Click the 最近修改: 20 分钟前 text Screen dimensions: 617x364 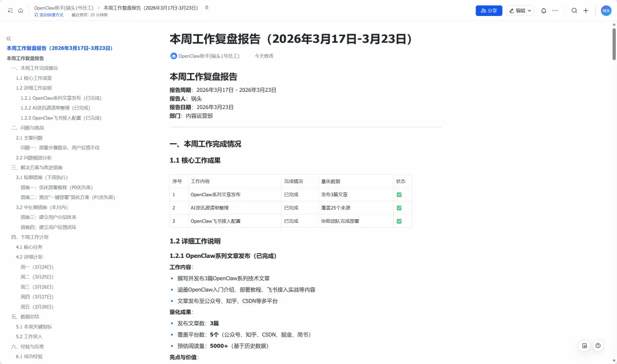pyautogui.click(x=90, y=15)
